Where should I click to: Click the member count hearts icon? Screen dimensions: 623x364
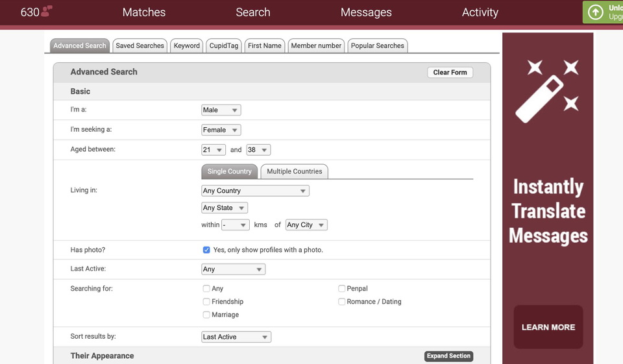[46, 11]
